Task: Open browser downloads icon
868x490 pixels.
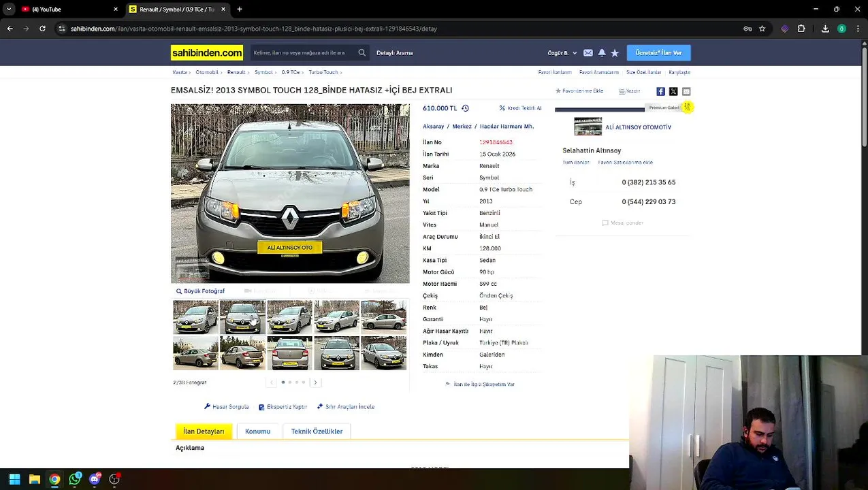Action: click(825, 29)
